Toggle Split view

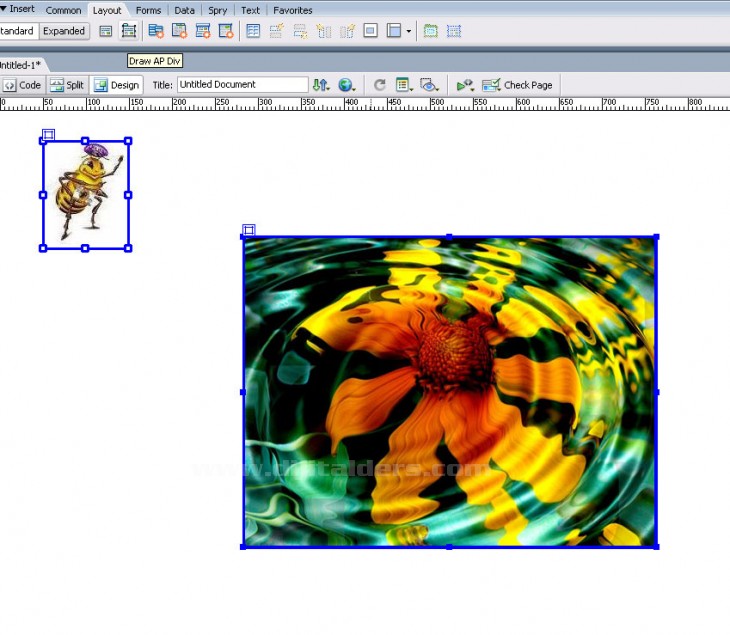pos(67,85)
